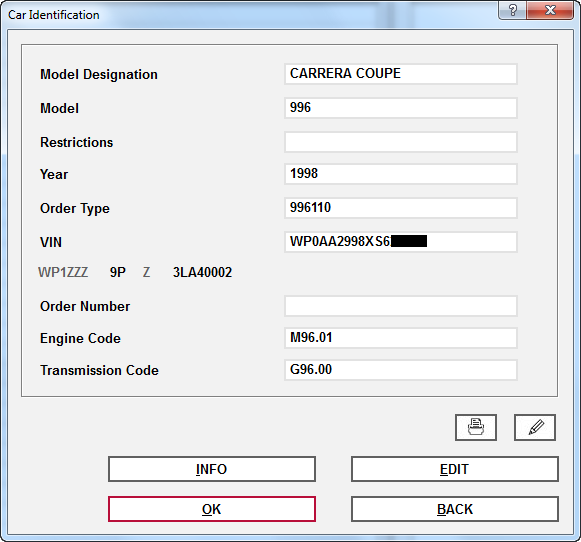The width and height of the screenshot is (581, 542).
Task: Click the Year field showing 1998
Action: [401, 174]
